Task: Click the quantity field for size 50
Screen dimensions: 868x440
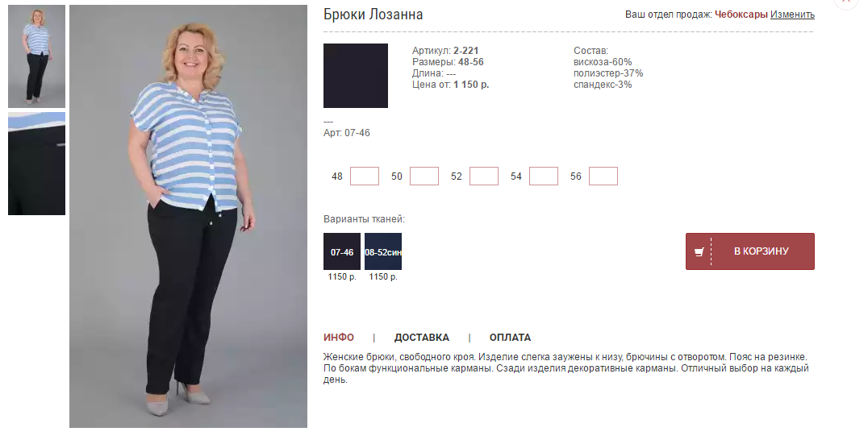Action: (x=424, y=176)
